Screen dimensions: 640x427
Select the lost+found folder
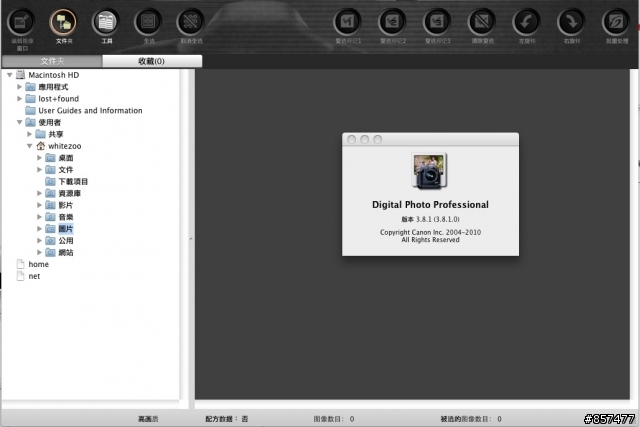(x=58, y=99)
